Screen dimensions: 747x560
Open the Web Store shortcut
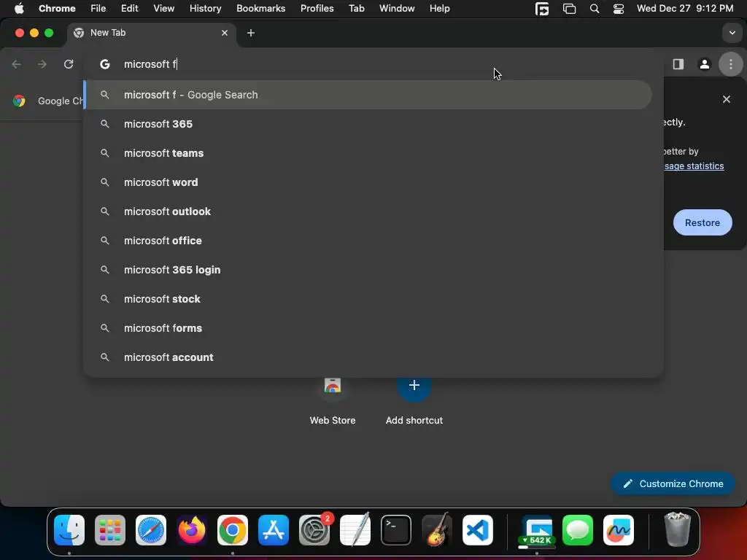(x=333, y=401)
